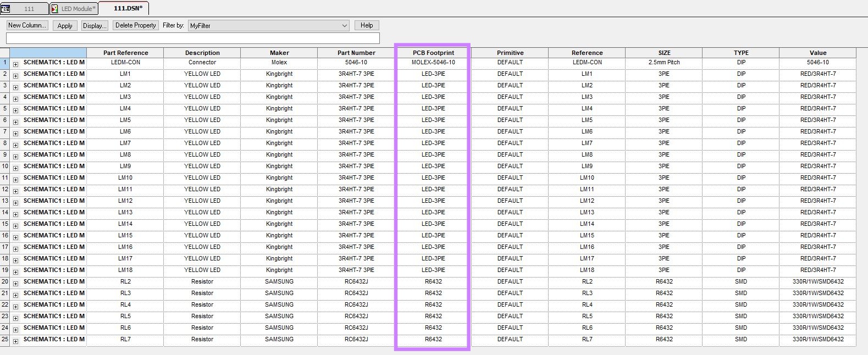Click the 2.5mm Pitch size cell

(x=664, y=63)
